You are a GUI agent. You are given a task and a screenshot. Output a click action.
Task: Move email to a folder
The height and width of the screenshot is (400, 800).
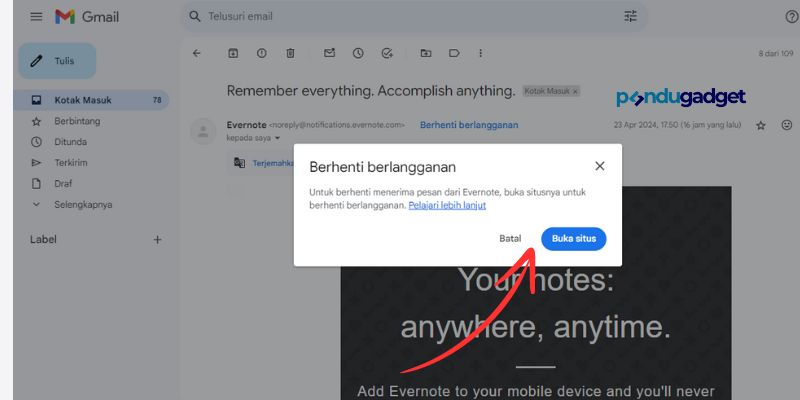pyautogui.click(x=426, y=53)
